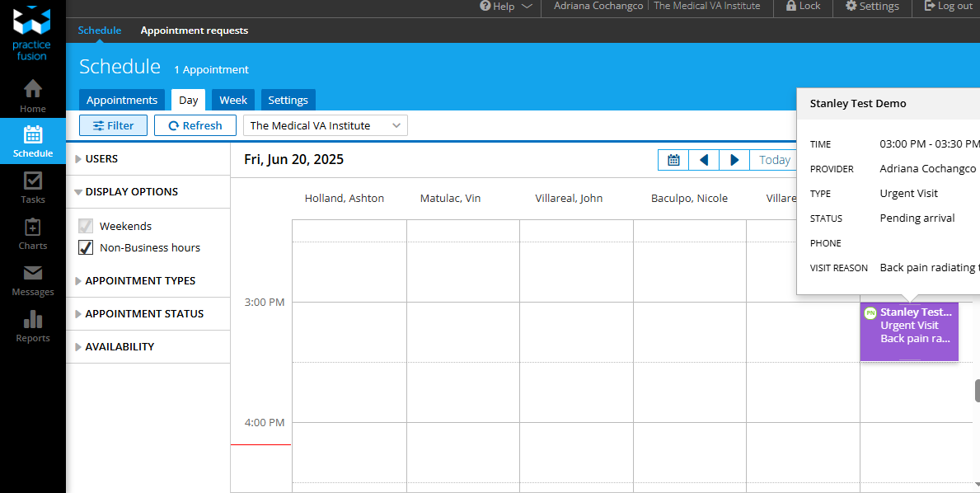Click the Practice Fusion logo
Viewport: 980px width, 493px height.
[x=31, y=35]
